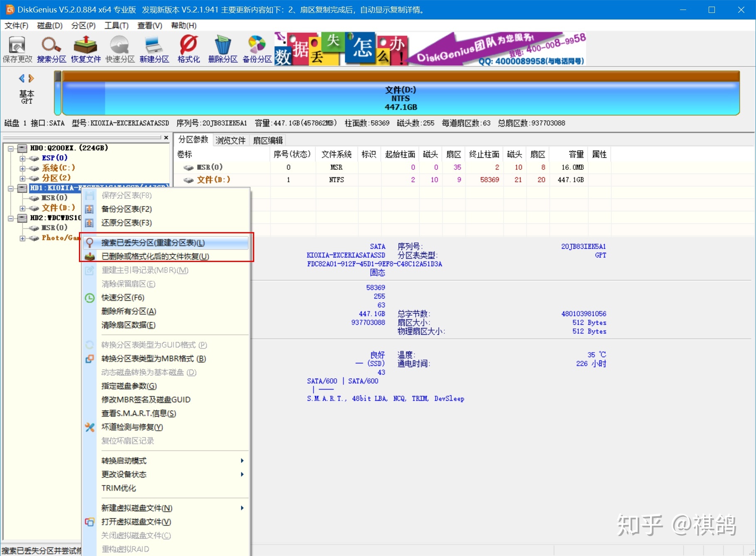Click the left navigation arrow above the tree
The width and height of the screenshot is (756, 556).
point(22,78)
